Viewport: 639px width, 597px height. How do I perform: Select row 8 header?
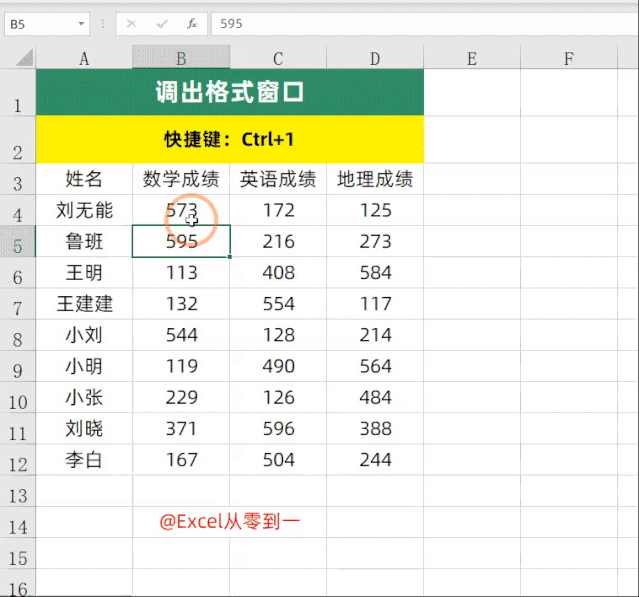coord(18,335)
